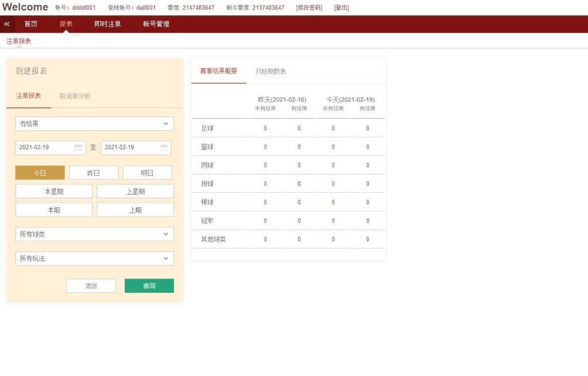Select the 注单报表 submenu tab
588x376 pixels.
tap(19, 41)
